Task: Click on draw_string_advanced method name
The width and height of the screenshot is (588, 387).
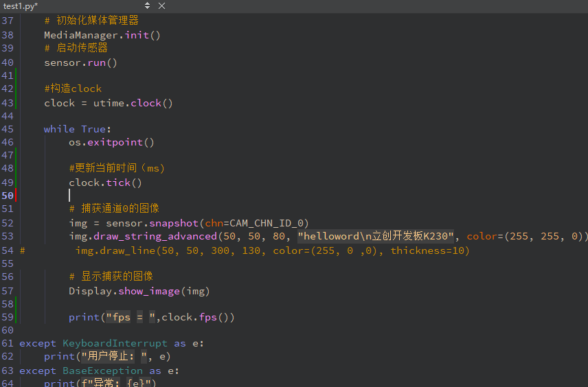Action: pyautogui.click(x=155, y=237)
